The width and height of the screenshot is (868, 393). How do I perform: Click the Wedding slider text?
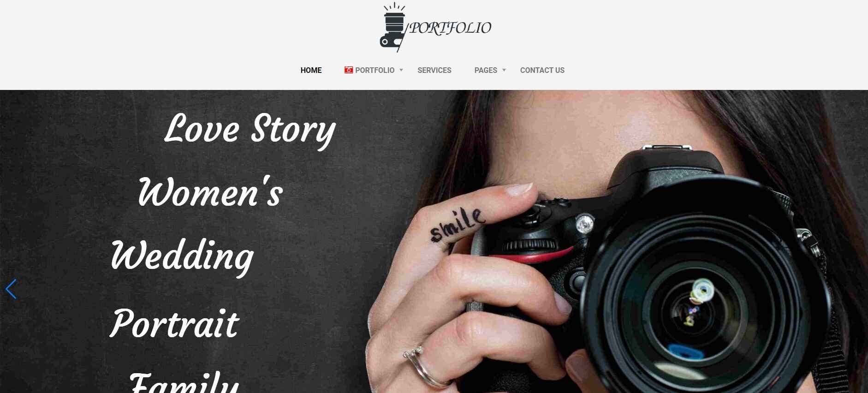[x=182, y=256]
